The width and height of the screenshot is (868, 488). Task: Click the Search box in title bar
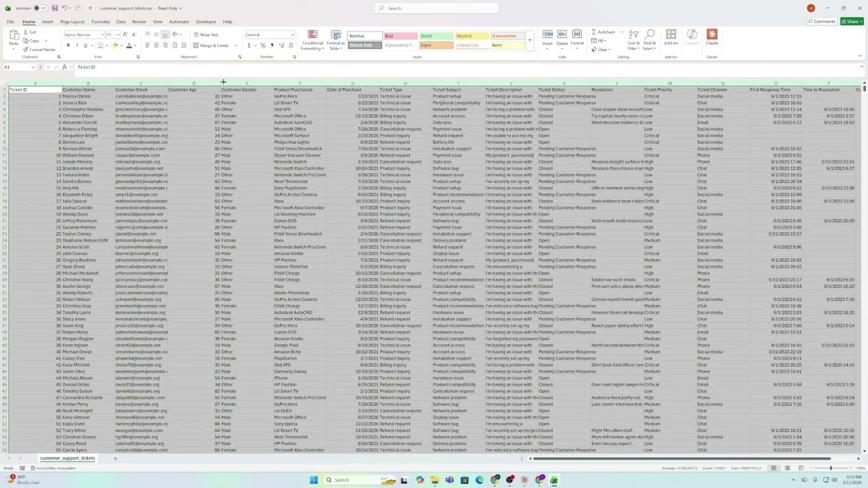436,8
